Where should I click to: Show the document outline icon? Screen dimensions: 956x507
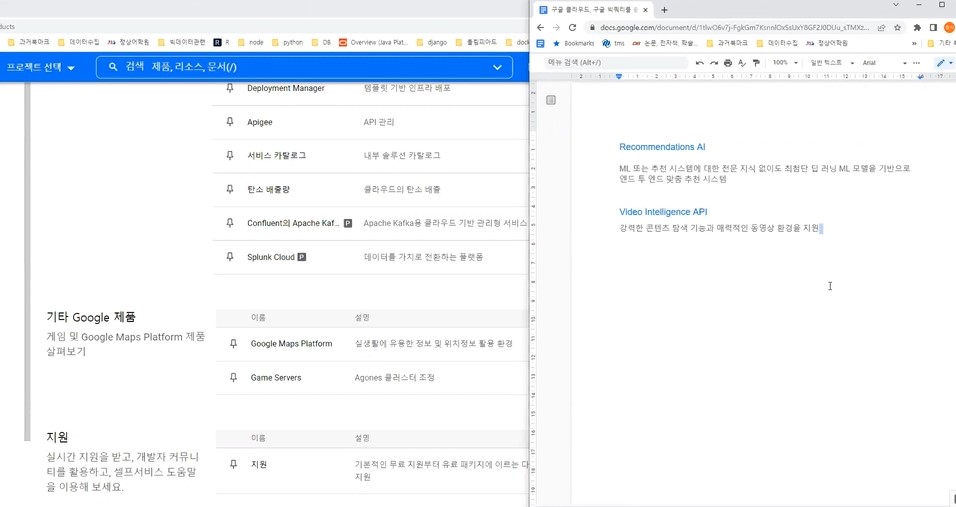click(x=551, y=100)
